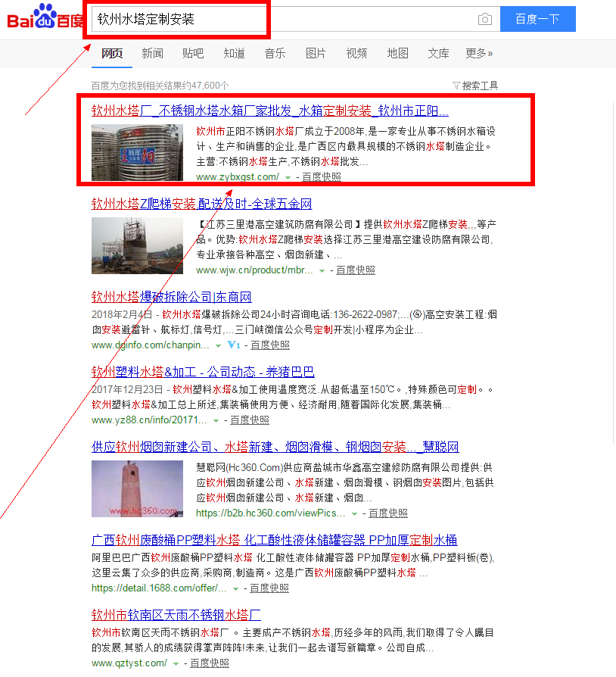The width and height of the screenshot is (616, 677).
Task: Select the 网页 tab
Action: click(x=112, y=54)
